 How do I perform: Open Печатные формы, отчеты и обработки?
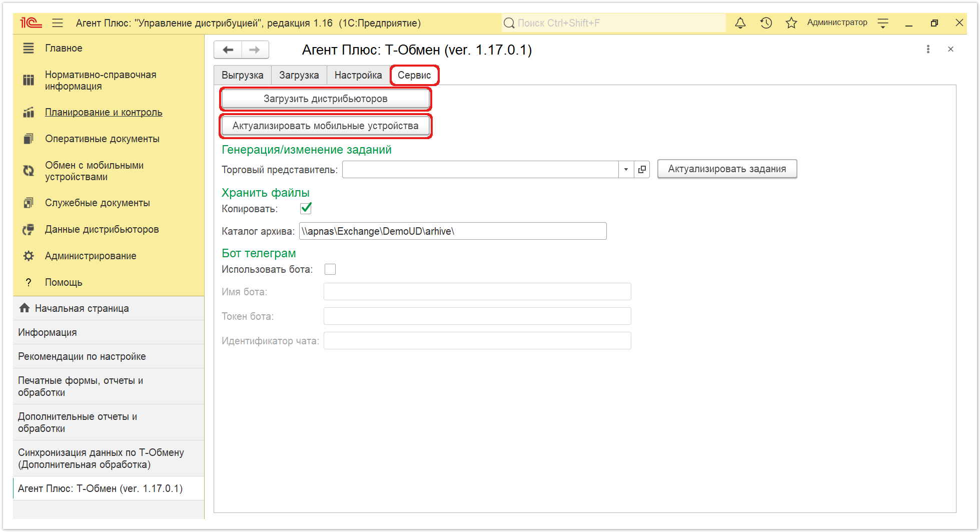109,386
